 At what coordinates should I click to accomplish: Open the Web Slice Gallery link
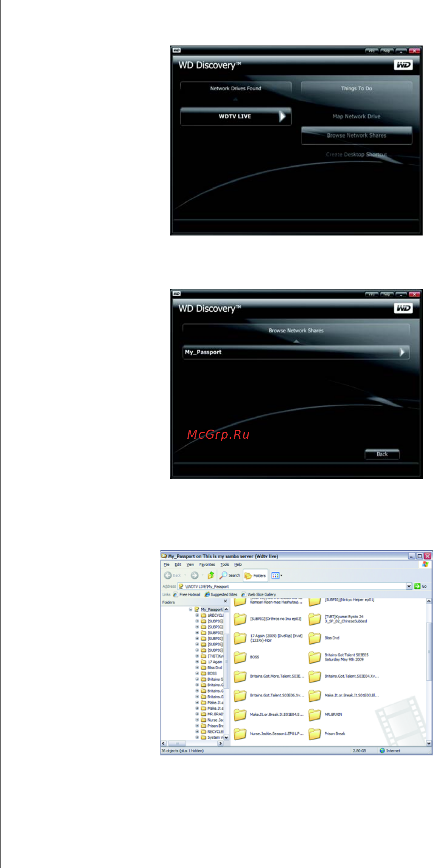[259, 594]
